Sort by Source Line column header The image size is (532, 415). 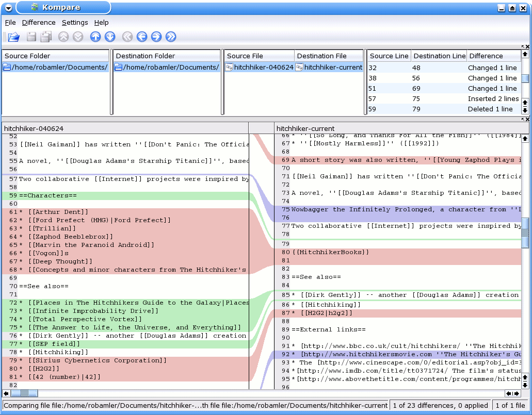389,56
